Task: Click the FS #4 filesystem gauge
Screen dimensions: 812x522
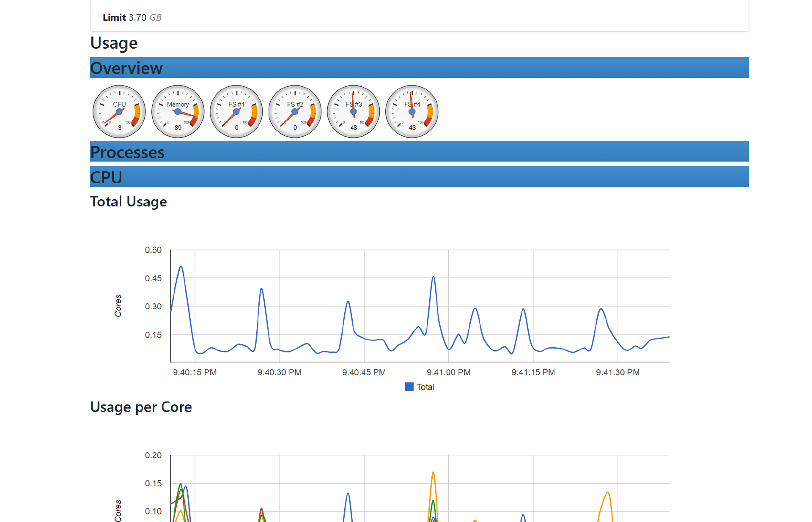Action: pos(412,112)
